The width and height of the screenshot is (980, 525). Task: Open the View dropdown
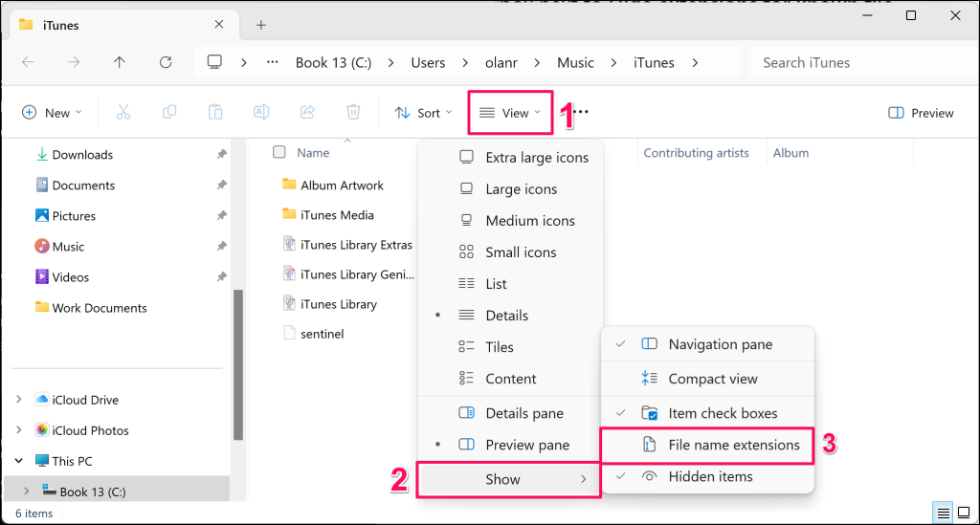tap(510, 113)
